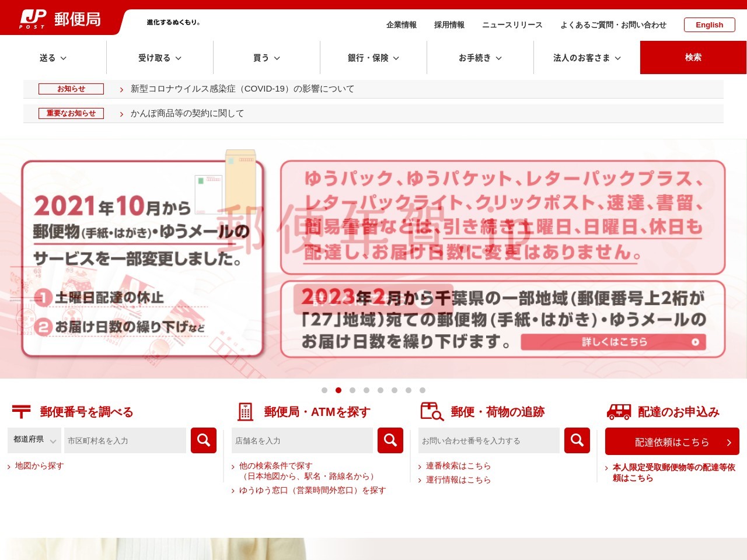Click ゆうゆう窓口を探す link
This screenshot has width=747, height=560.
tap(313, 491)
